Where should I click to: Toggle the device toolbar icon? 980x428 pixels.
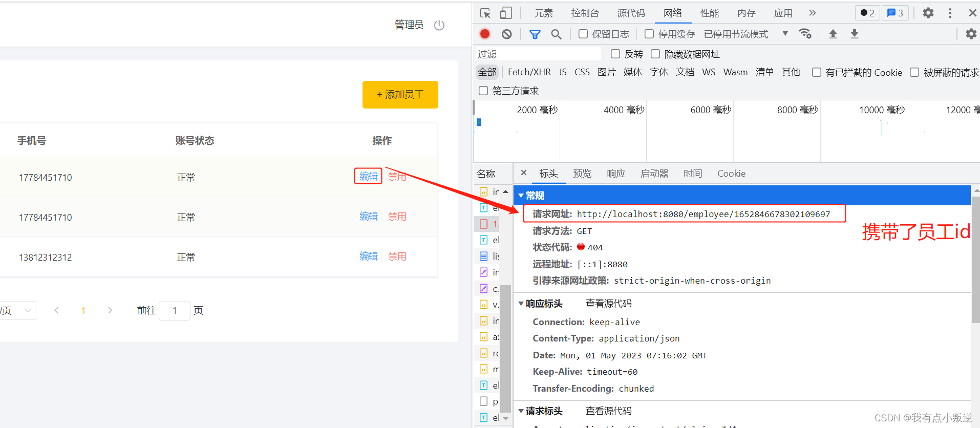[506, 13]
